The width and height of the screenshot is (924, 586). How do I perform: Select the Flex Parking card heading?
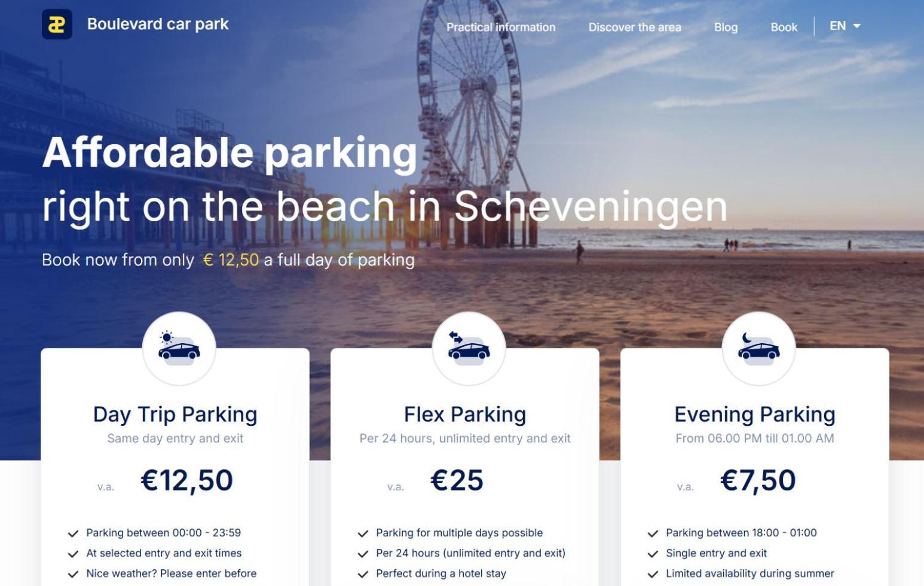tap(465, 414)
